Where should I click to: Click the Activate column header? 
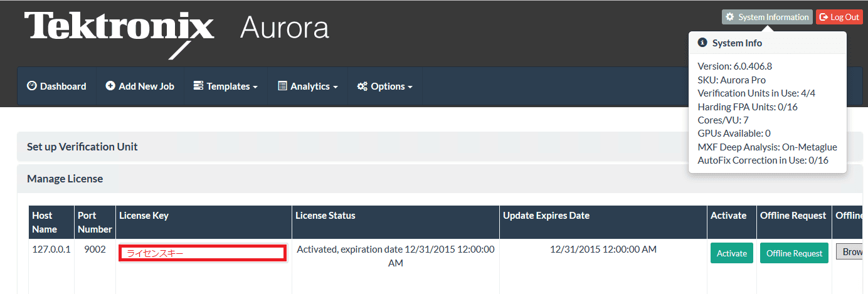732,222
